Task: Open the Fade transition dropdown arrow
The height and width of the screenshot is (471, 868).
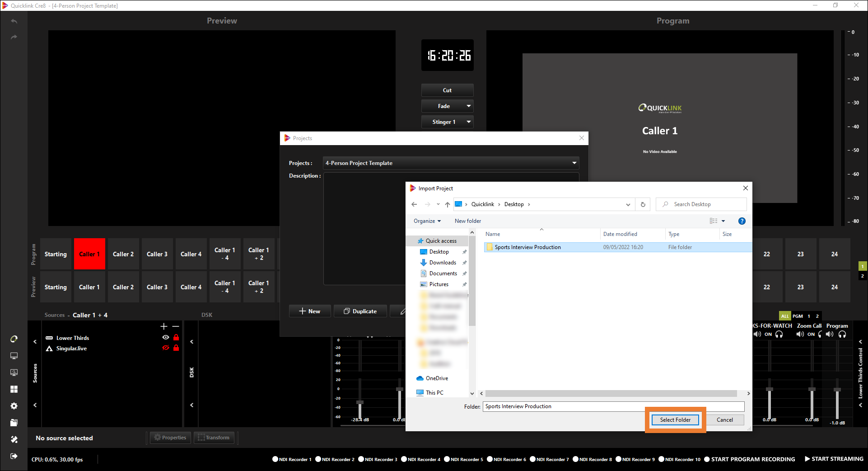Action: pyautogui.click(x=468, y=106)
